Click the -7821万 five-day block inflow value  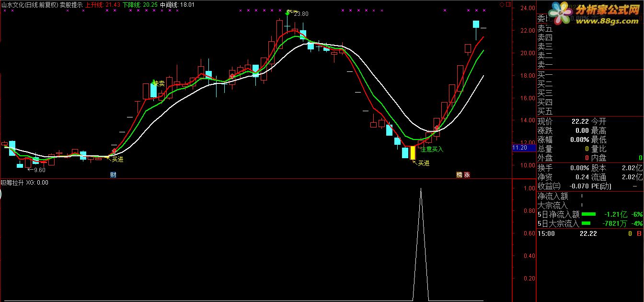[615, 223]
